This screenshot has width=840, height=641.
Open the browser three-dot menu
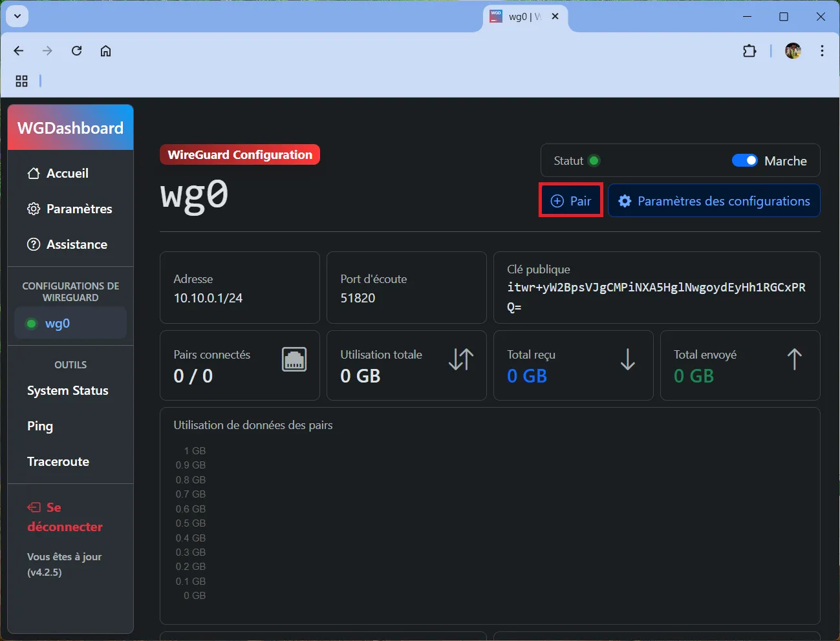[822, 50]
